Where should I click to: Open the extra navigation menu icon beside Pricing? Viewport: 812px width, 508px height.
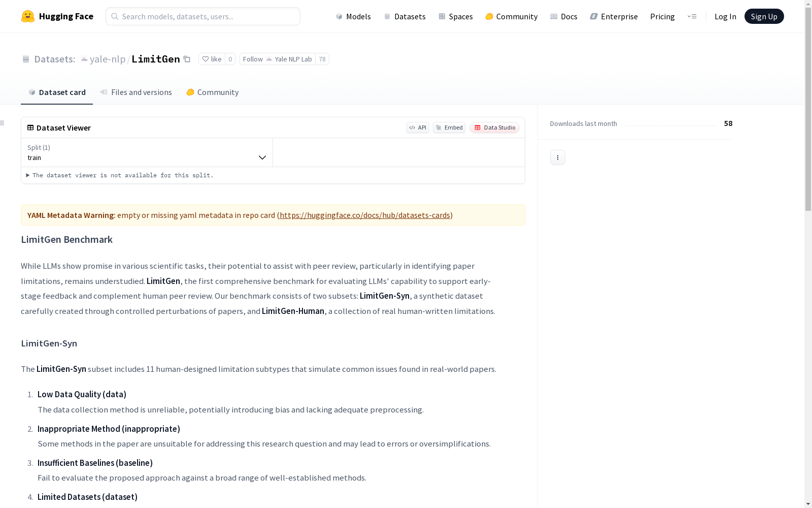(x=692, y=16)
